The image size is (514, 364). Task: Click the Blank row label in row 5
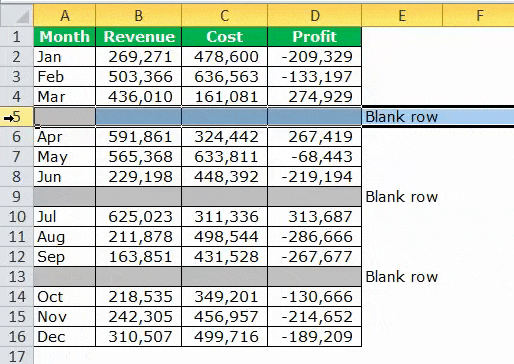click(401, 117)
